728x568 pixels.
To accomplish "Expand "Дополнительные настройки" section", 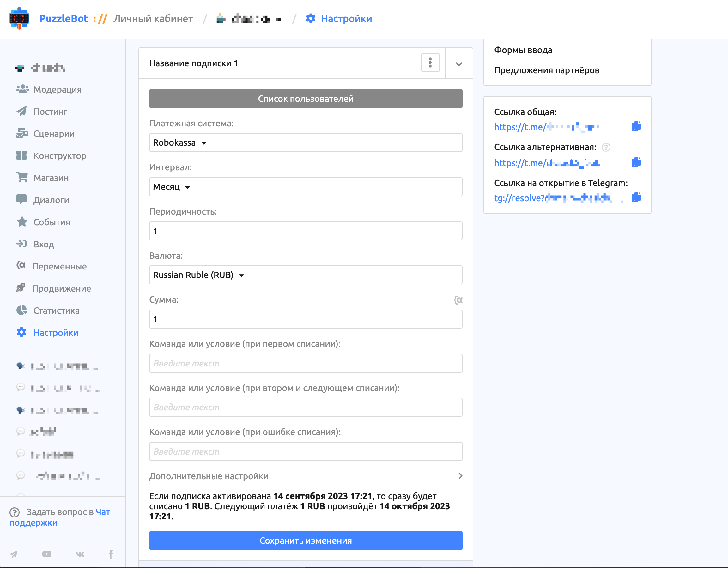I will click(305, 476).
